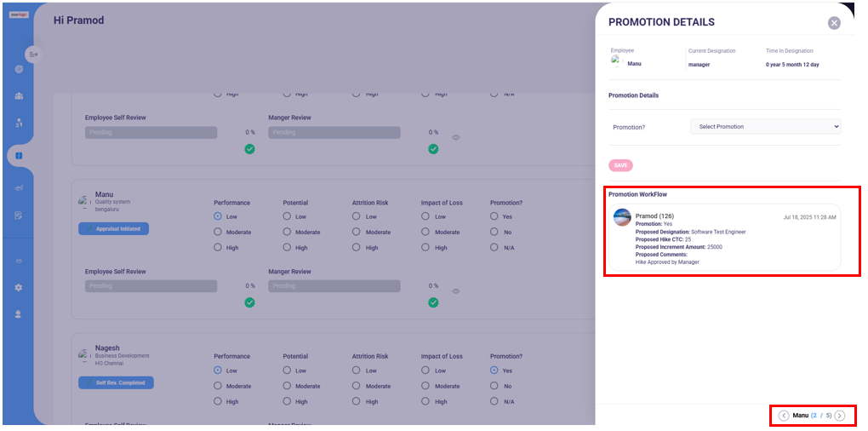This screenshot has height=431, width=868.
Task: Select High Potential for Nagesh
Action: click(287, 401)
